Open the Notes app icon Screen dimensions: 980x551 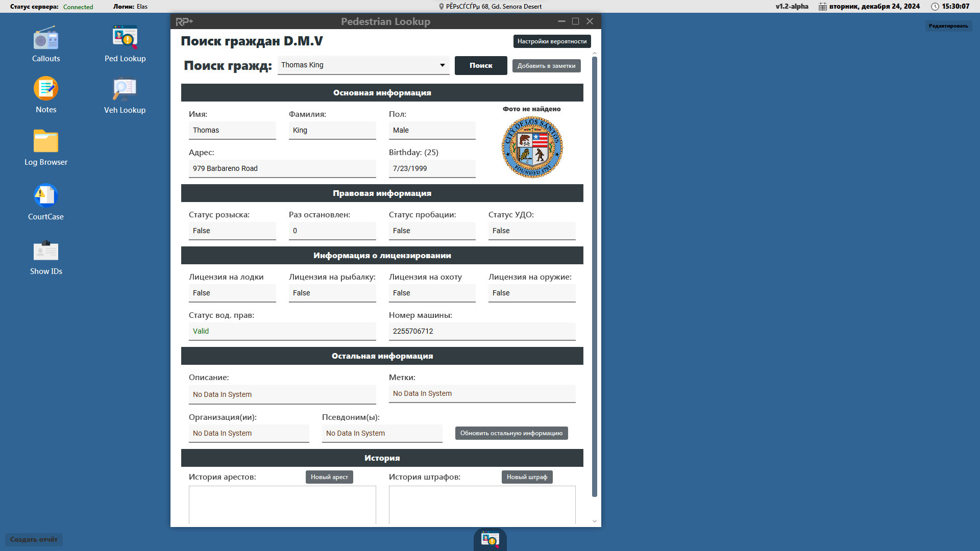[x=46, y=89]
